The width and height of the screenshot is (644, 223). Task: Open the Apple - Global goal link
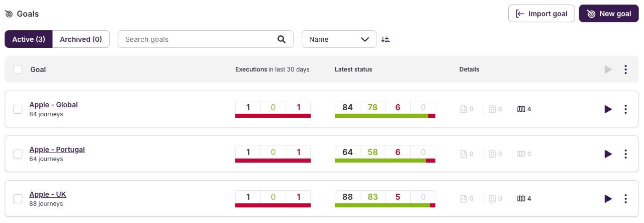coord(53,105)
